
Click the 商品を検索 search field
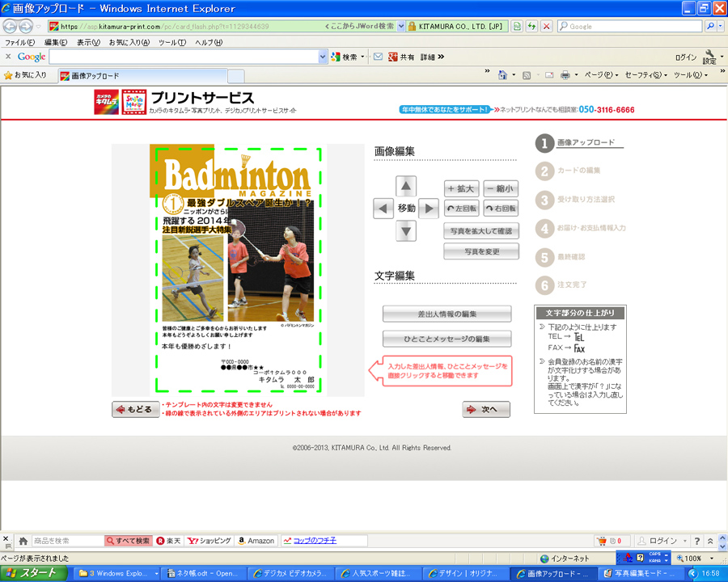click(66, 541)
